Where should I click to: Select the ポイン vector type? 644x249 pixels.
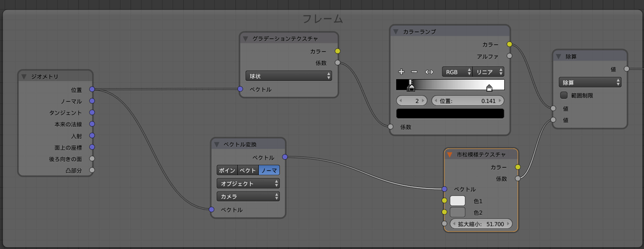pyautogui.click(x=227, y=170)
